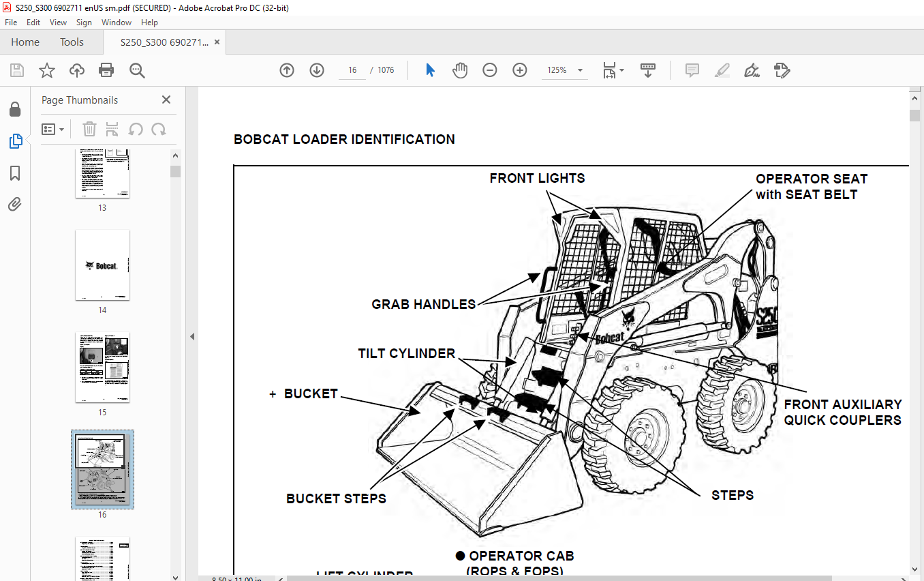Zoom out with the minus circle icon
The width and height of the screenshot is (924, 581).
click(x=490, y=70)
